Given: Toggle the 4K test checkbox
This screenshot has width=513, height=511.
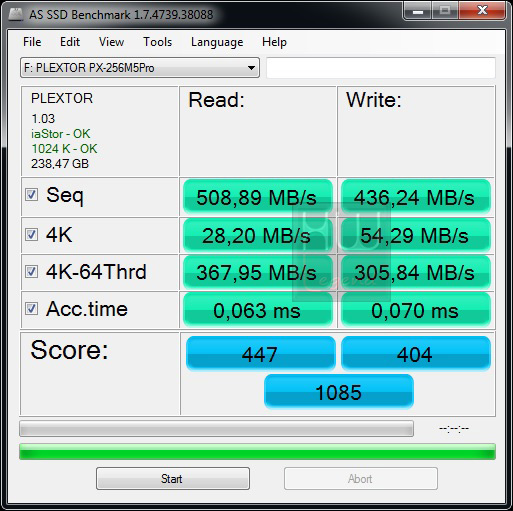Looking at the screenshot, I should point(31,235).
